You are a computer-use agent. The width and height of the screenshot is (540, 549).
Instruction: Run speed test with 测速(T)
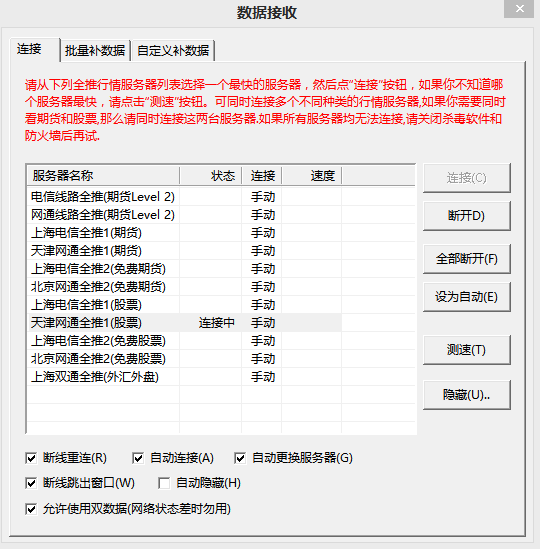(x=466, y=350)
